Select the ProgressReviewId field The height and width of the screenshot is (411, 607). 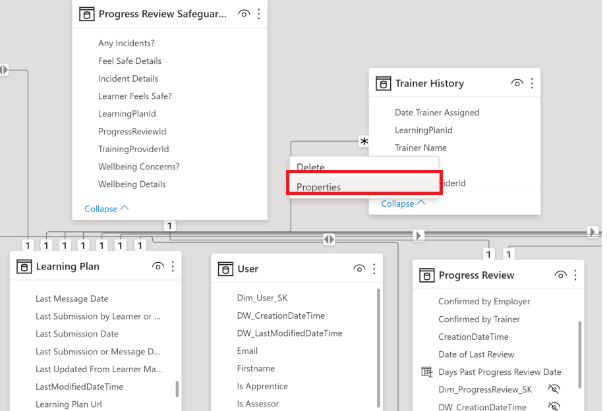point(132,131)
